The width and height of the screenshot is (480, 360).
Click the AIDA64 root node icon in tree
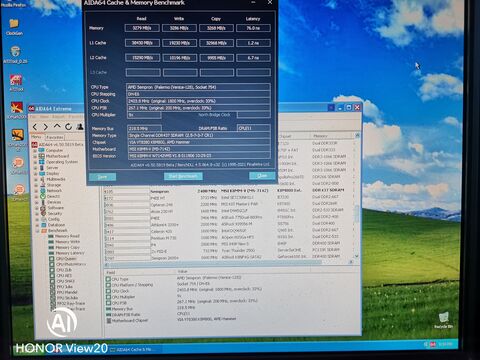[34, 144]
